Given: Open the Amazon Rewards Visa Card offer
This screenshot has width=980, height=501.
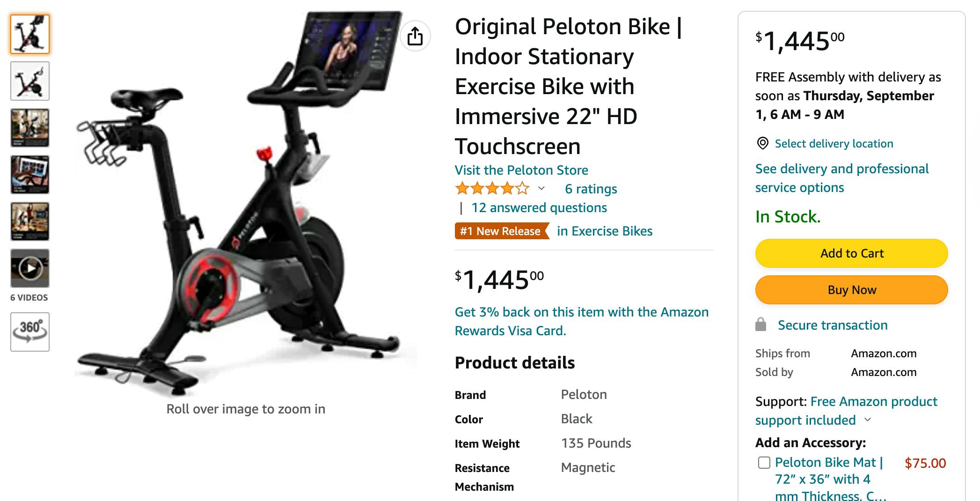Looking at the screenshot, I should point(581,321).
